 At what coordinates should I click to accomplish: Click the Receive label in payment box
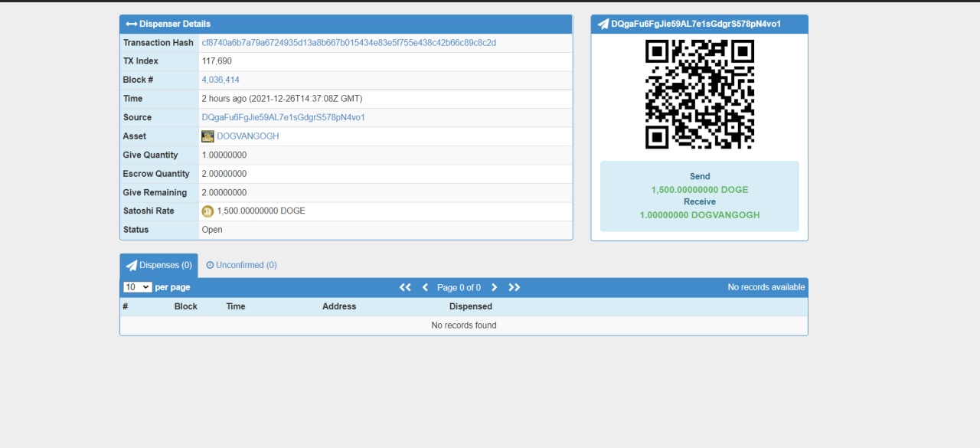click(700, 202)
